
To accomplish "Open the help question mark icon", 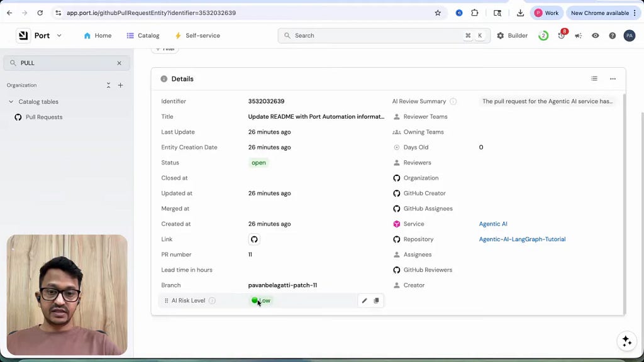I will click(613, 36).
